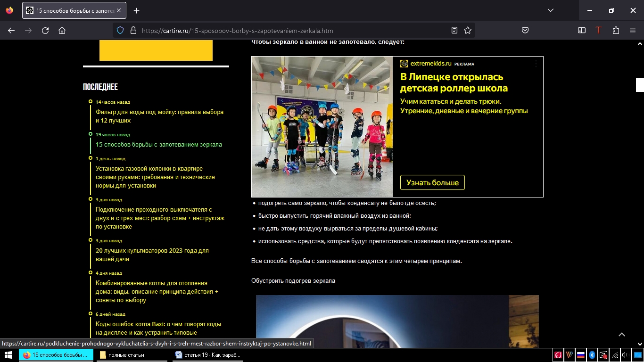Open ad options three-dot menu
Image resolution: width=644 pixels, height=362 pixels.
(536, 64)
